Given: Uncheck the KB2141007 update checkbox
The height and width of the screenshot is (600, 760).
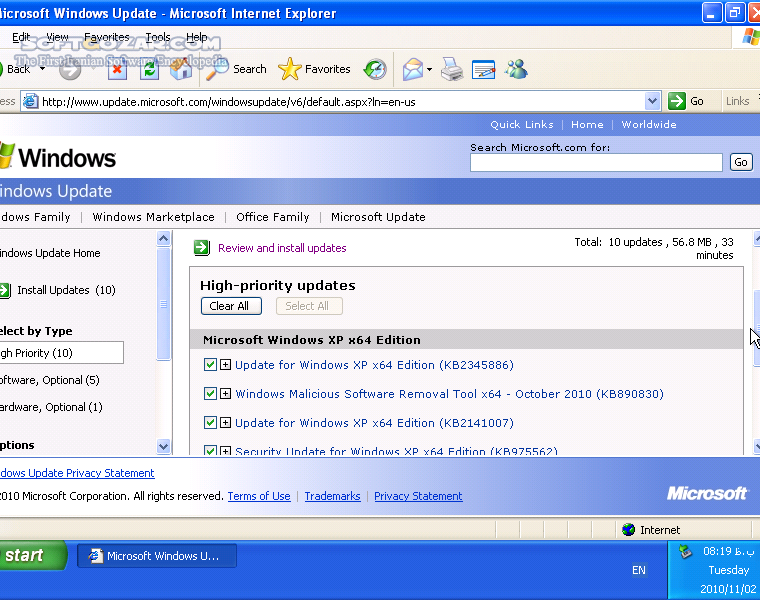Looking at the screenshot, I should pyautogui.click(x=210, y=423).
